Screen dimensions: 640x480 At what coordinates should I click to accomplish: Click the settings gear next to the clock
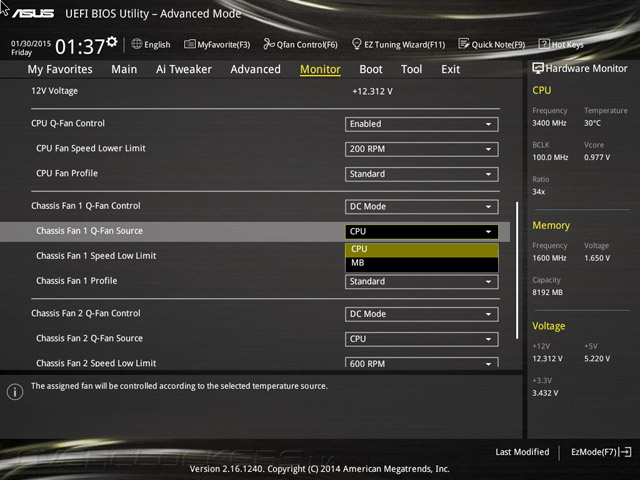(111, 41)
